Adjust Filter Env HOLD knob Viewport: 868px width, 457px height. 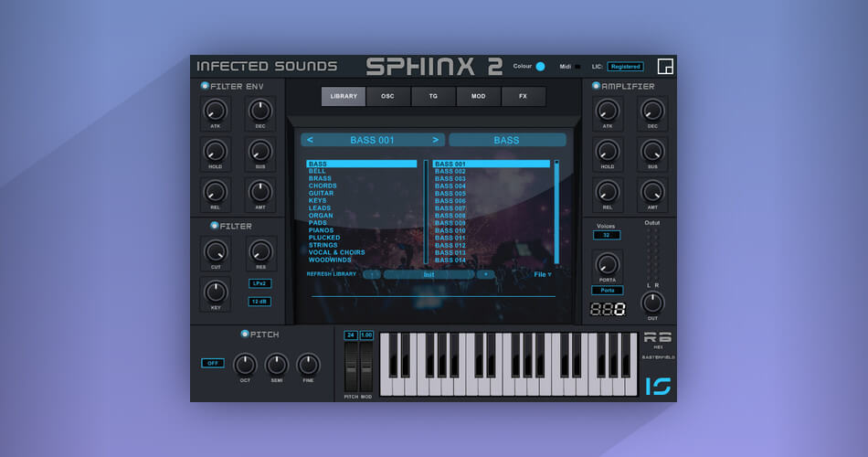(215, 151)
